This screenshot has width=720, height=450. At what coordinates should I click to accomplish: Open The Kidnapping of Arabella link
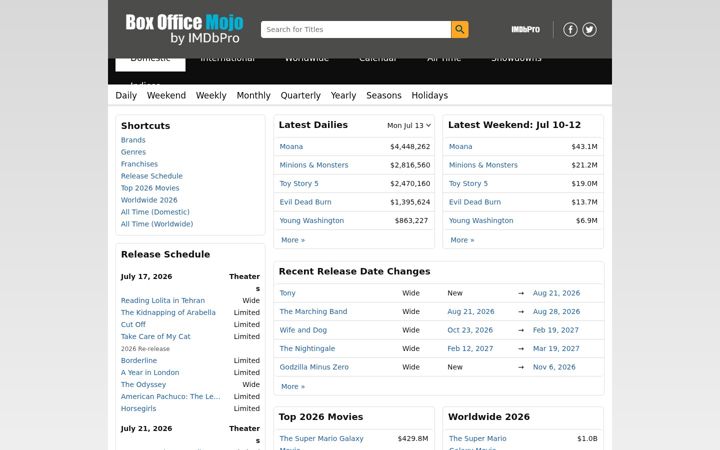click(168, 312)
